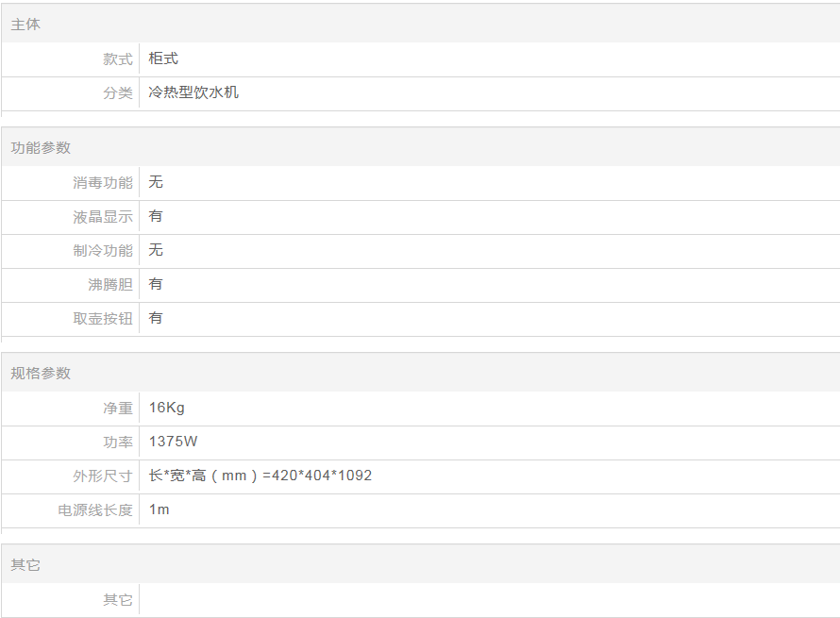Click the 主体 section header
Image resolution: width=840 pixels, height=618 pixels.
[25, 25]
